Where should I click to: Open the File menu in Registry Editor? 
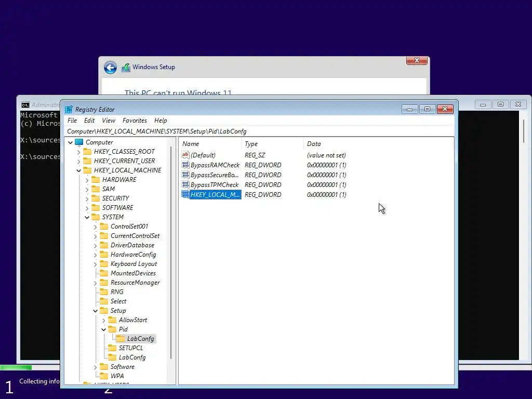click(x=72, y=121)
